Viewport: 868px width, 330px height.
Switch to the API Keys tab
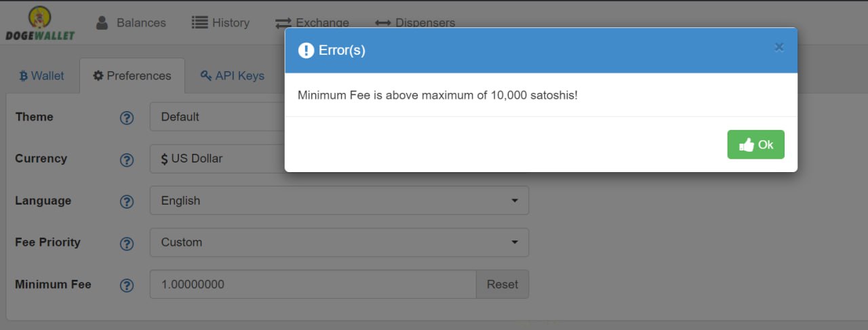click(x=233, y=76)
